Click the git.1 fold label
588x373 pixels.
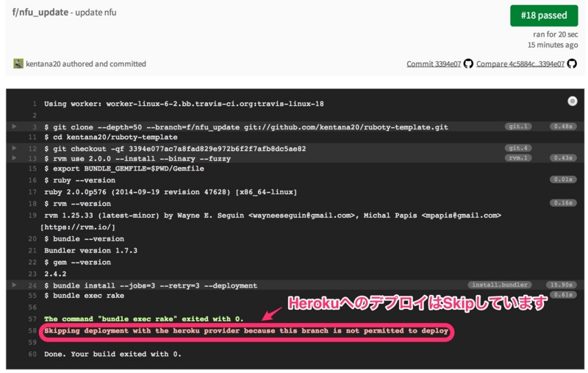518,127
